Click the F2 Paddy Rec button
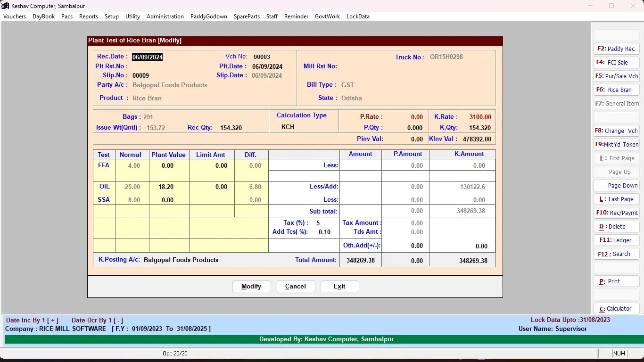This screenshot has width=644, height=362. point(616,49)
